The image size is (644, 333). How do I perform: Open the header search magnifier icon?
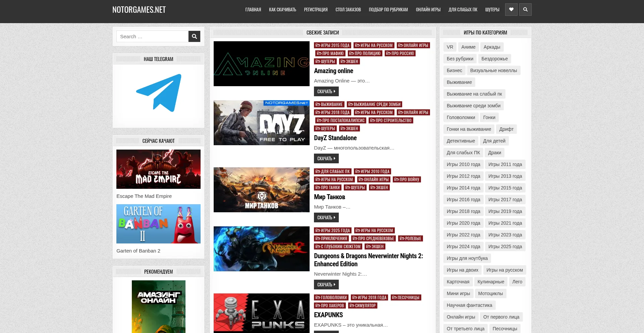tap(525, 9)
